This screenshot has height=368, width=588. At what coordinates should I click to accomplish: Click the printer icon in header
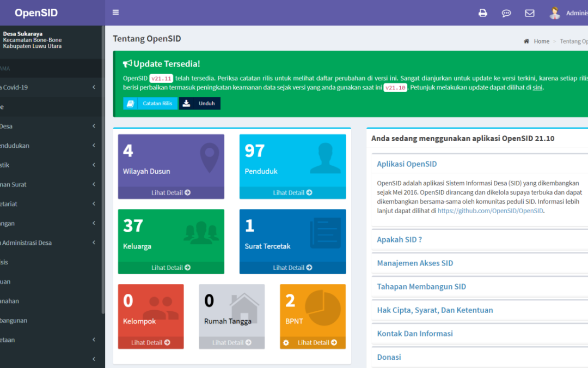click(482, 13)
